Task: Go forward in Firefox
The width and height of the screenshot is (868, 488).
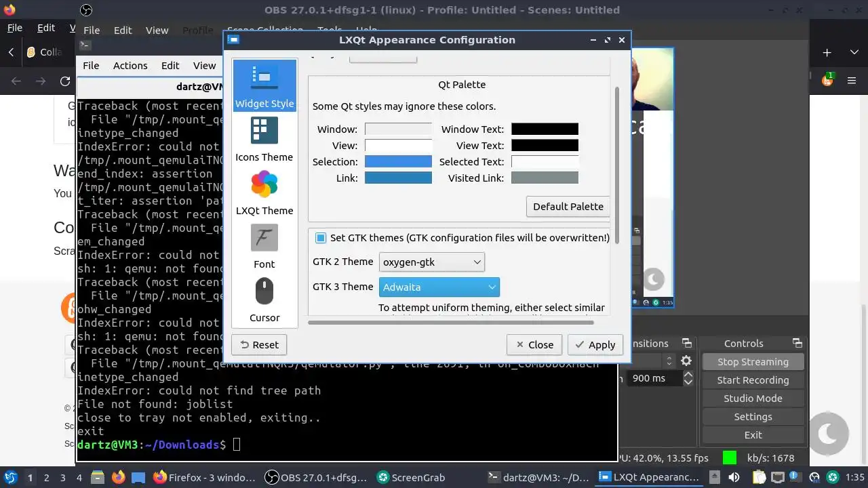Action: [41, 81]
